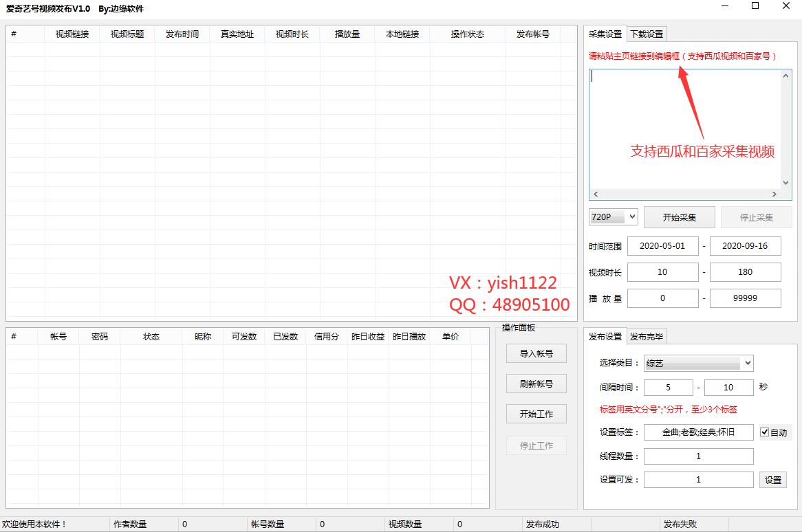Click the 导入帐号 button
Image resolution: width=802 pixels, height=532 pixels.
pos(536,354)
